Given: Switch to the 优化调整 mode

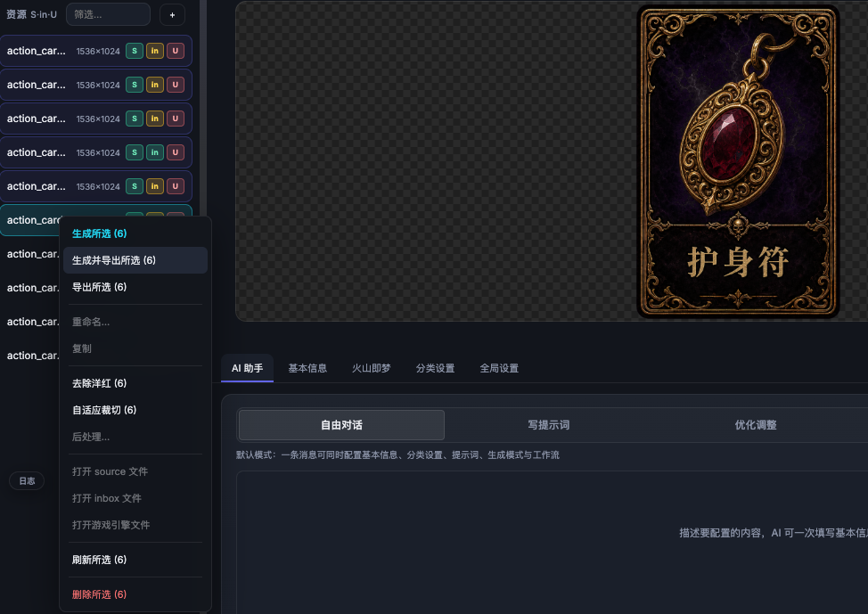Looking at the screenshot, I should coord(756,425).
